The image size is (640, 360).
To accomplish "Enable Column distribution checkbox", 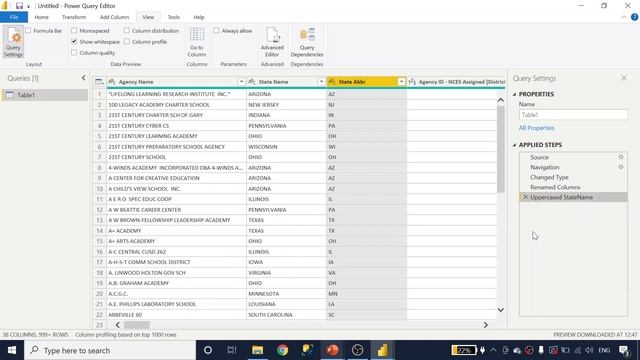I will 127,31.
